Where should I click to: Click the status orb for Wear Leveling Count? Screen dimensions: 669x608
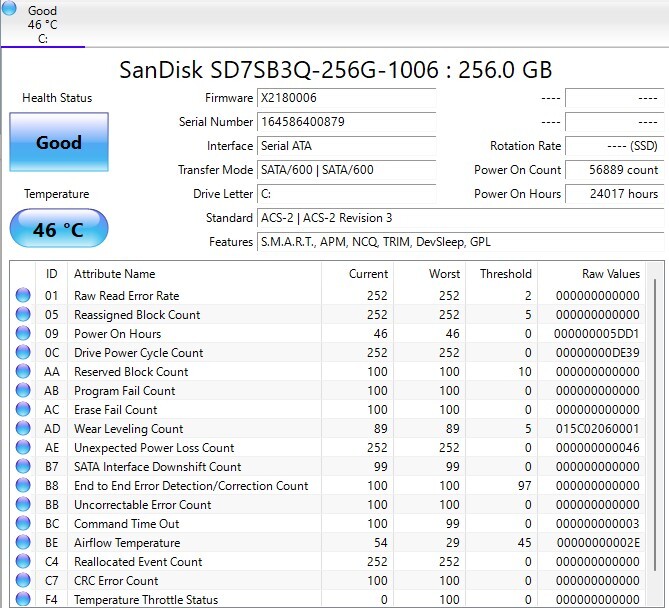23,429
